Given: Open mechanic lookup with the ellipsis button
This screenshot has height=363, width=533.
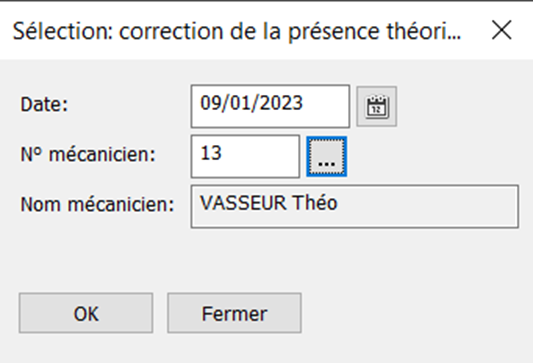Looking at the screenshot, I should click(326, 156).
